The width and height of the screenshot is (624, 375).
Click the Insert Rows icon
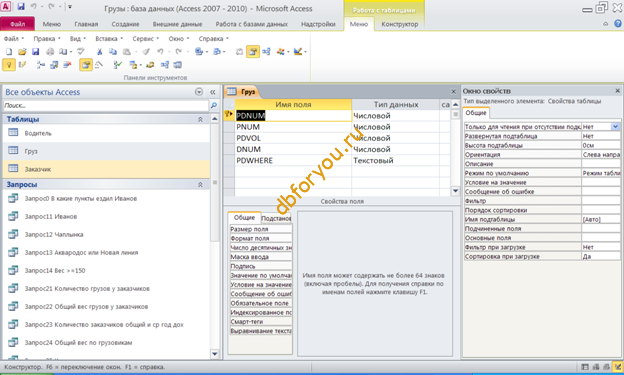click(41, 65)
